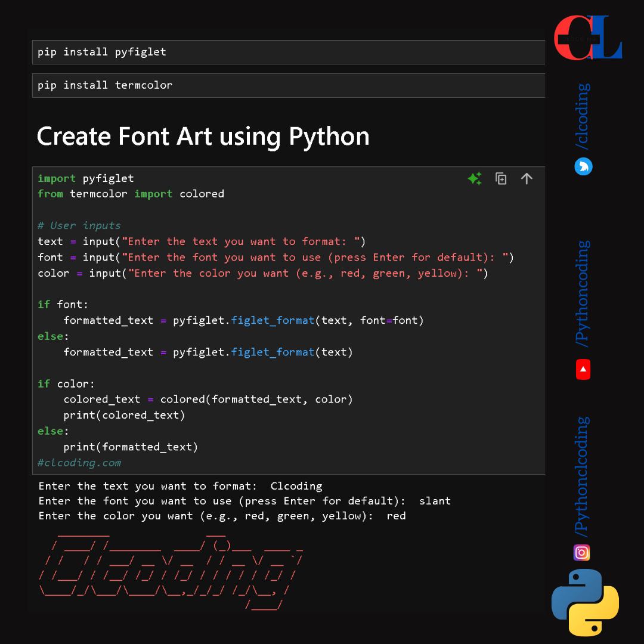Click the Create Font Art using Python heading
Viewport: 644px width, 644px height.
click(203, 137)
